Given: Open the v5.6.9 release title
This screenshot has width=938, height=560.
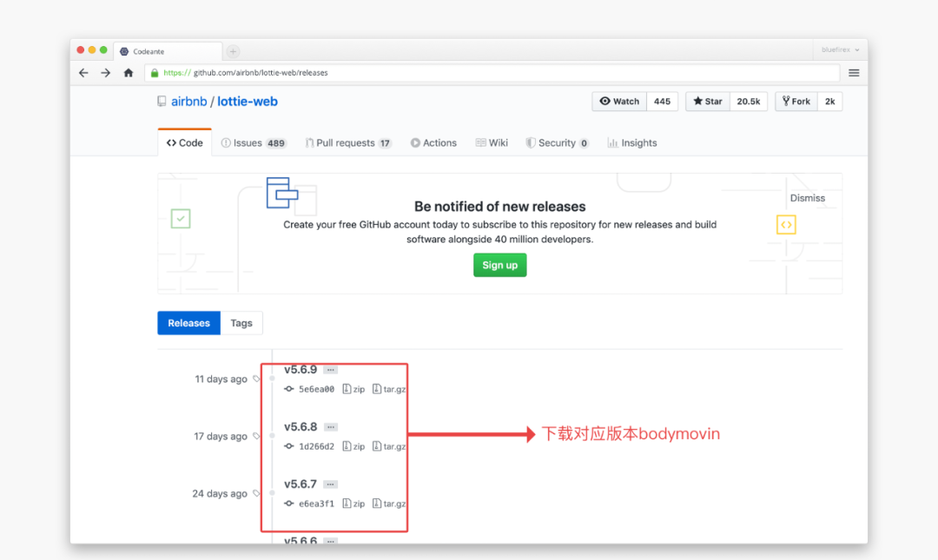Looking at the screenshot, I should [x=301, y=370].
